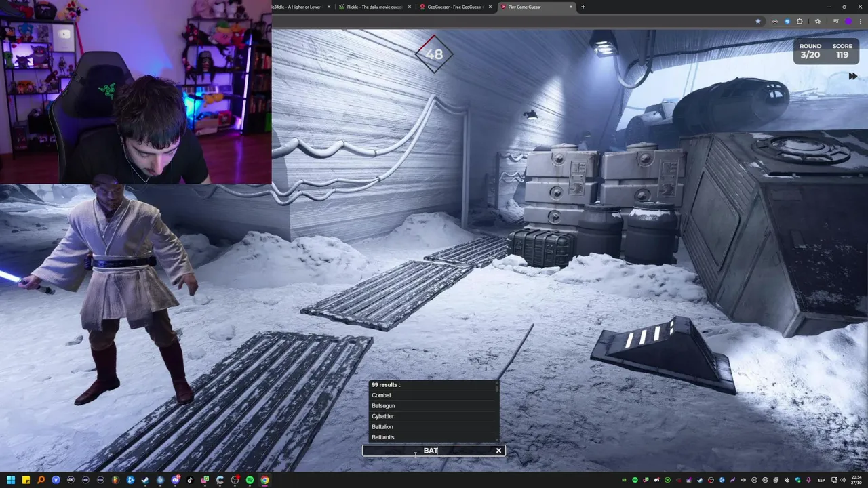Open the Sticky Notes taskbar icon

click(x=26, y=480)
